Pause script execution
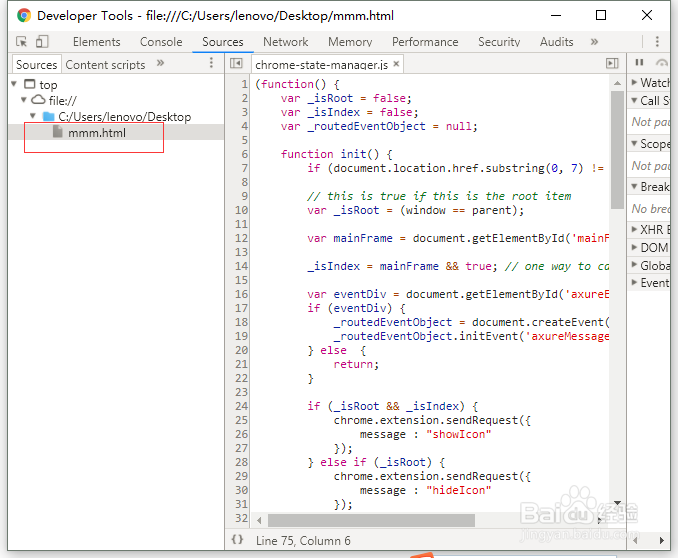The width and height of the screenshot is (678, 558). pos(639,63)
